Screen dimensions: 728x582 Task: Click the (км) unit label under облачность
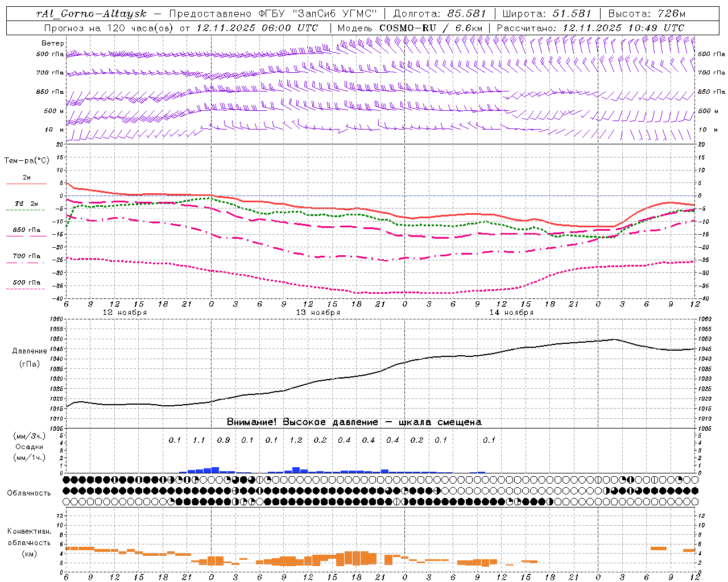(29, 553)
